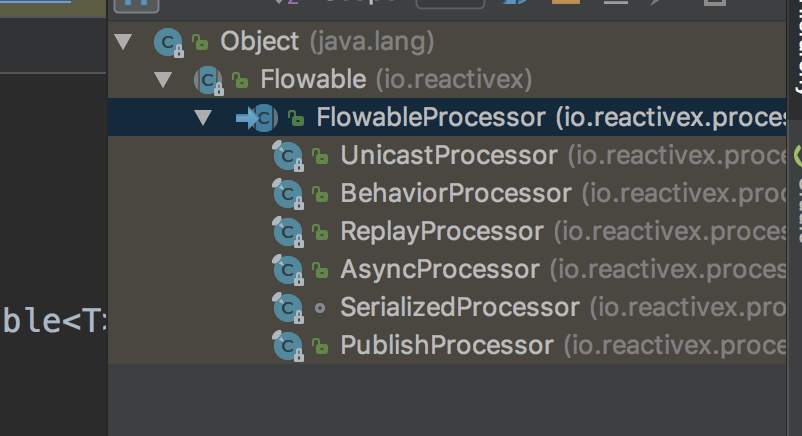Collapse the Flowable tree node
The image size is (802, 436).
coord(163,80)
